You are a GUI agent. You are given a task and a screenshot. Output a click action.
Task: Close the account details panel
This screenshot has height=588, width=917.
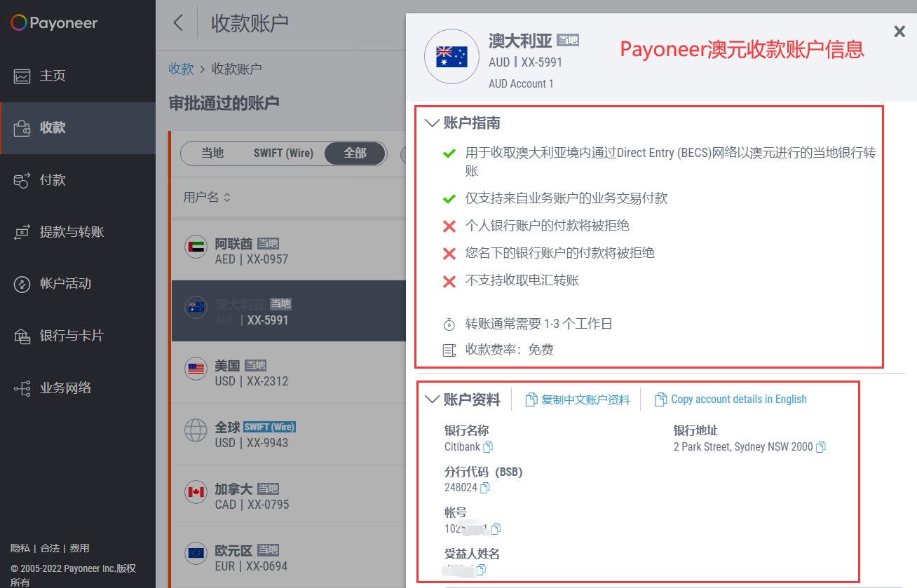click(x=899, y=31)
